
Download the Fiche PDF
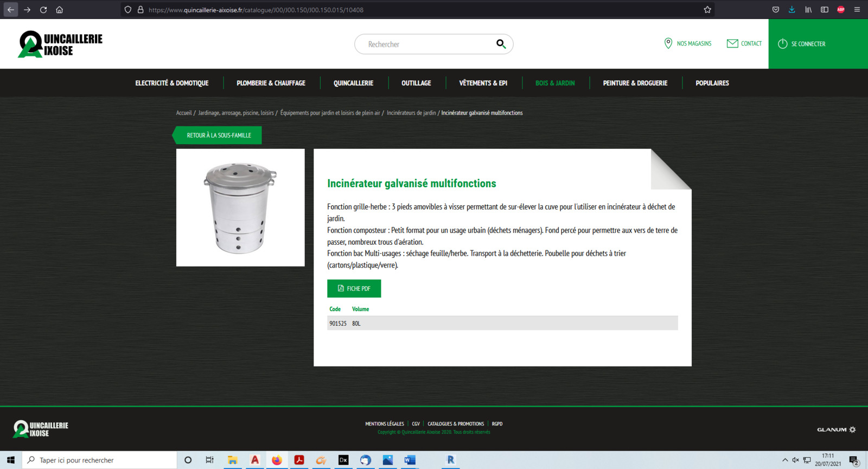(354, 289)
